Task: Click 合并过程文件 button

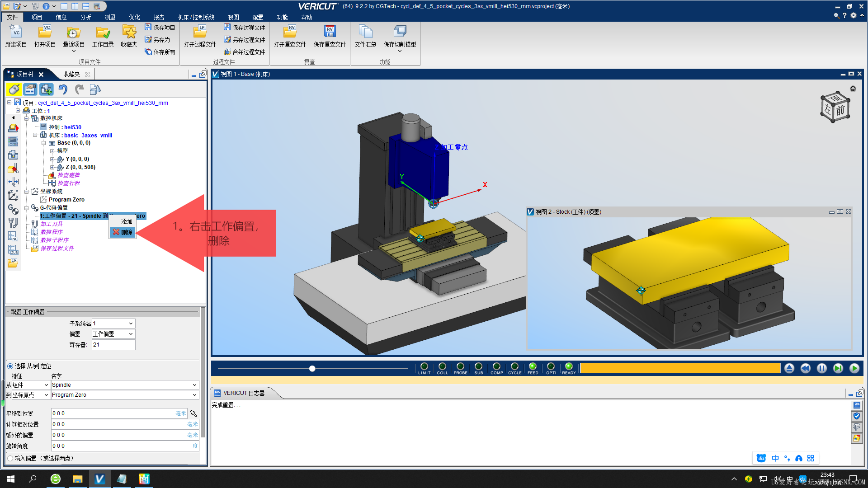Action: point(245,52)
